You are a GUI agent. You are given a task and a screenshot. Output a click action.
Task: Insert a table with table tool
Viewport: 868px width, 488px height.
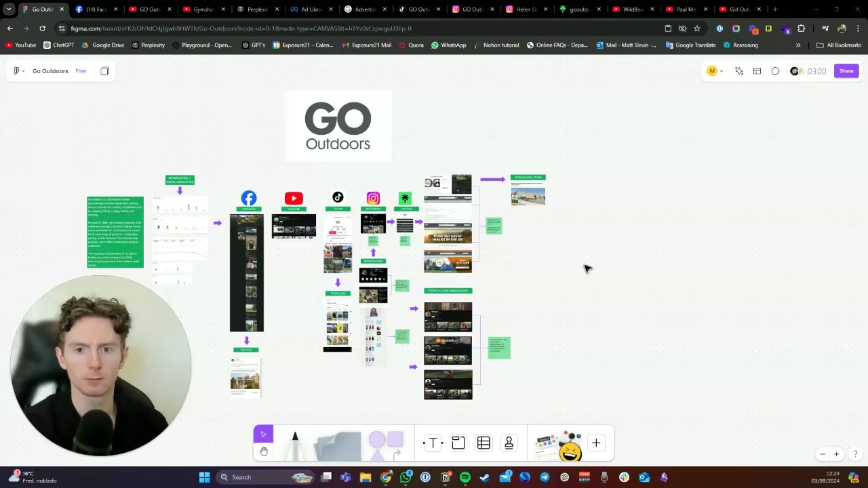[x=484, y=443]
